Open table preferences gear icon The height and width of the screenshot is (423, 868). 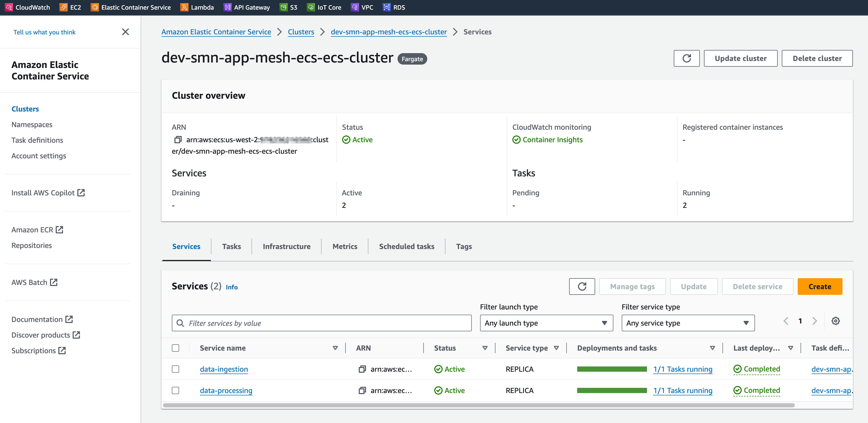coord(836,321)
